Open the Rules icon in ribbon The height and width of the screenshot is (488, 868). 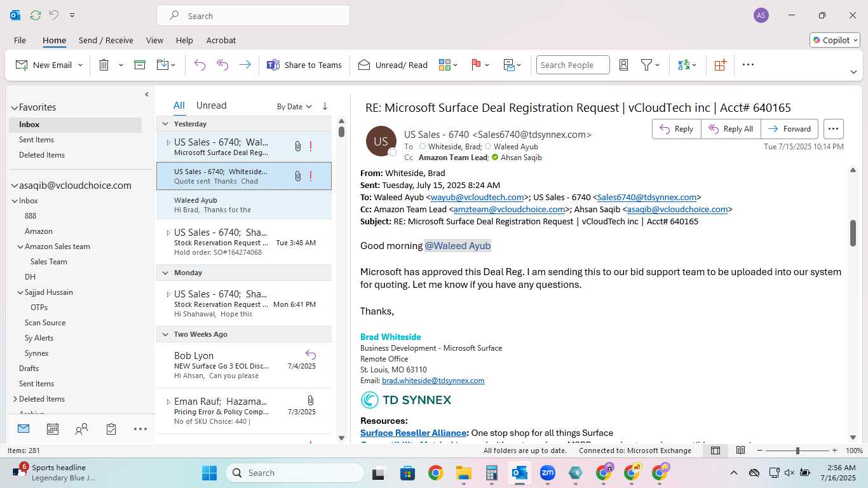tap(509, 65)
